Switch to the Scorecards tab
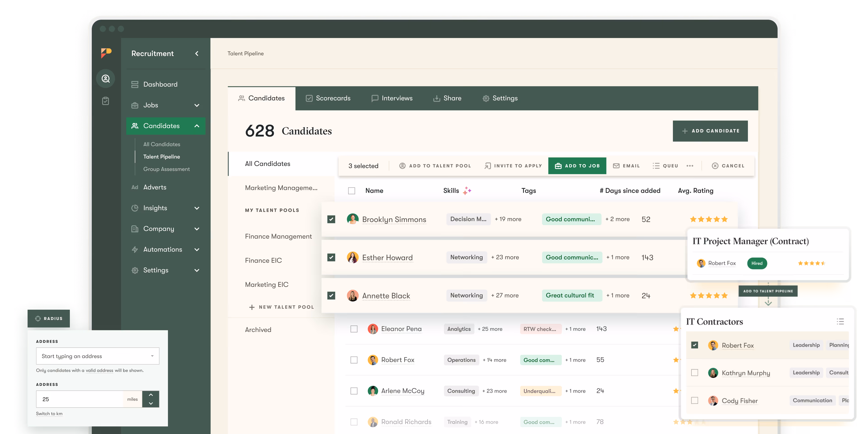Screen dimensions: 868x434 pyautogui.click(x=328, y=98)
